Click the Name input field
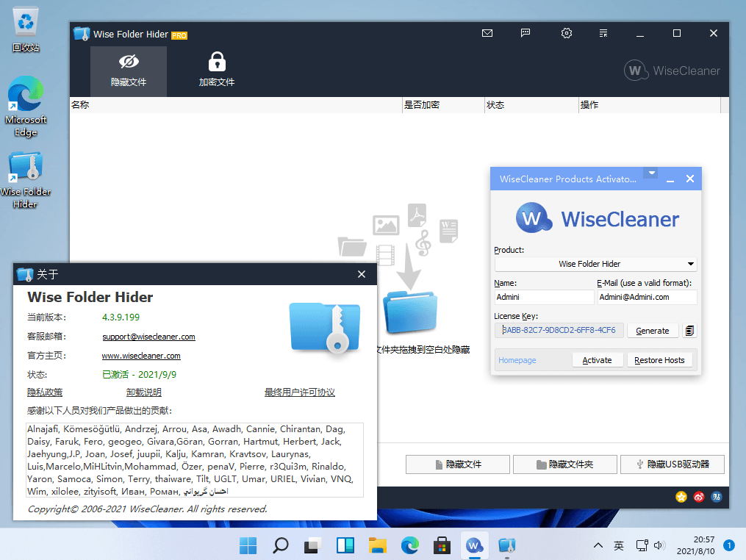The width and height of the screenshot is (746, 560). pyautogui.click(x=545, y=297)
